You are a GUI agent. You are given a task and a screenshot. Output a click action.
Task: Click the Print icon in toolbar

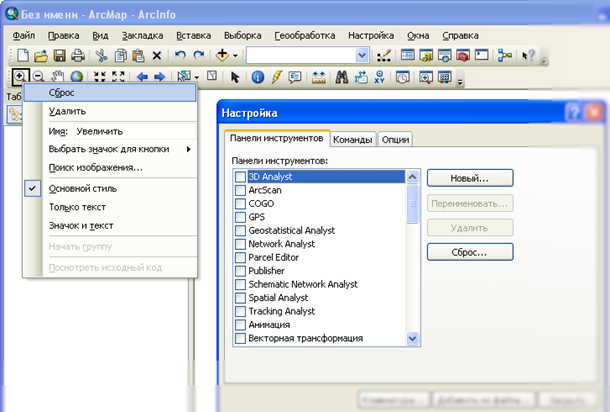[x=78, y=55]
